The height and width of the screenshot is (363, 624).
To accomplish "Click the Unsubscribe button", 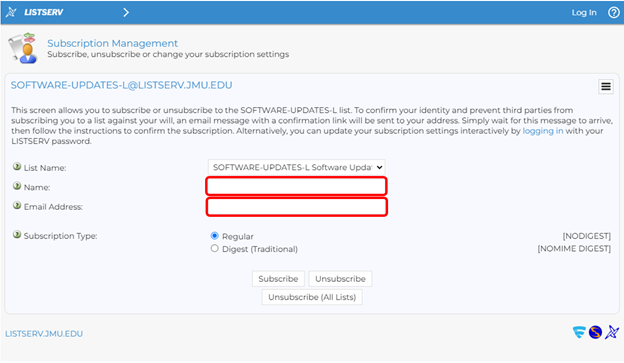I will (x=340, y=279).
